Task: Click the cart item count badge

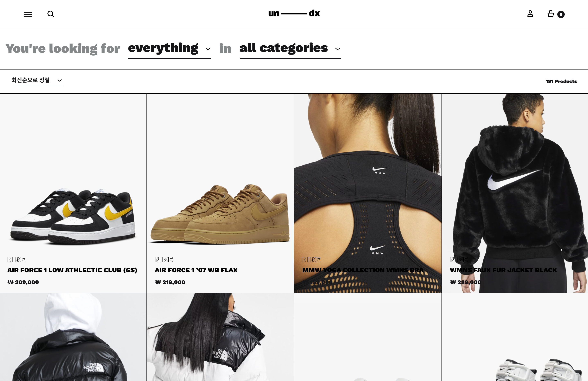Action: [561, 14]
